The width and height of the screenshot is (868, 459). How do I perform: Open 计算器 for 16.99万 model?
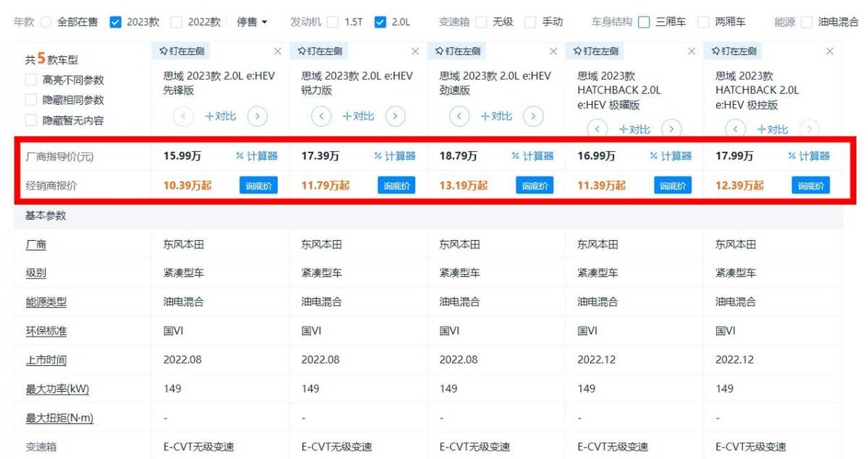coord(671,156)
